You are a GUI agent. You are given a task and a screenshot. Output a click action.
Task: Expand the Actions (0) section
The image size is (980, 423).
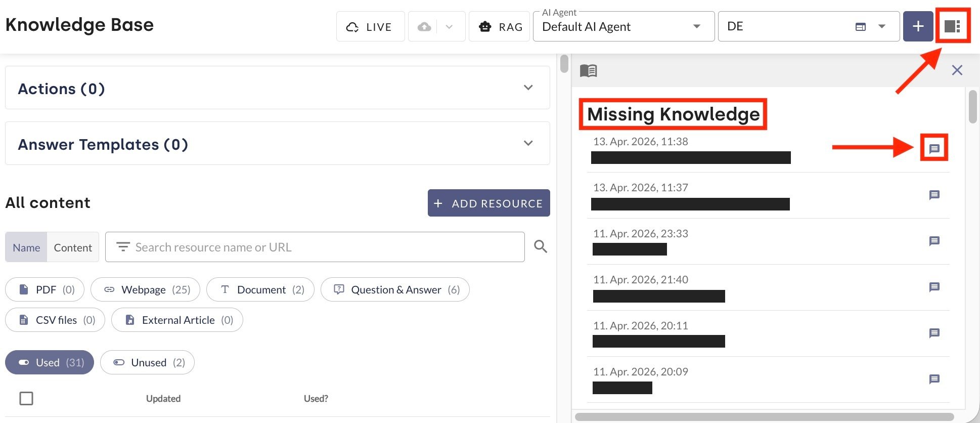pyautogui.click(x=528, y=88)
